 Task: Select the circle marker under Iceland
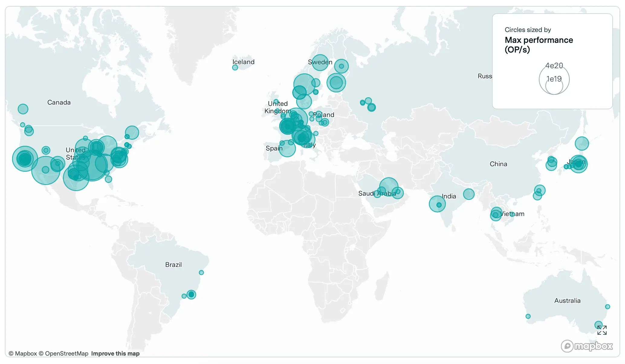click(x=235, y=68)
